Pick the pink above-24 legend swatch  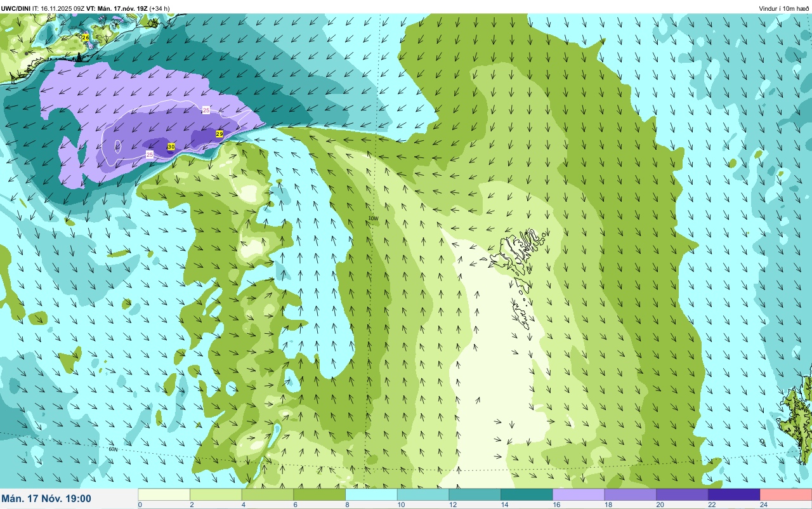786,494
